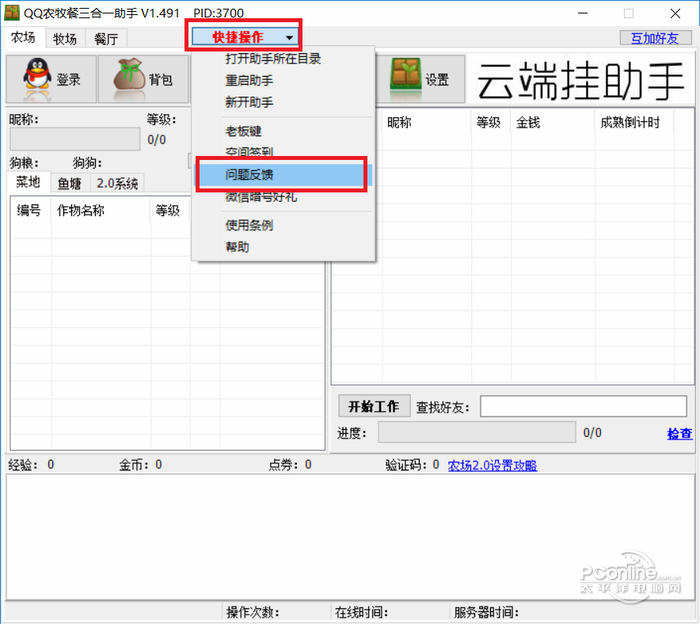
Task: Minimize the assistant window
Action: 582,13
